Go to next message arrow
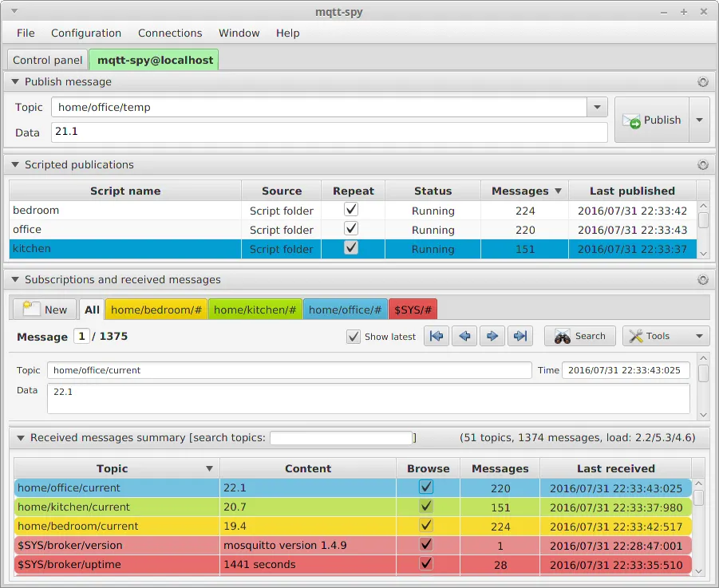 [492, 336]
